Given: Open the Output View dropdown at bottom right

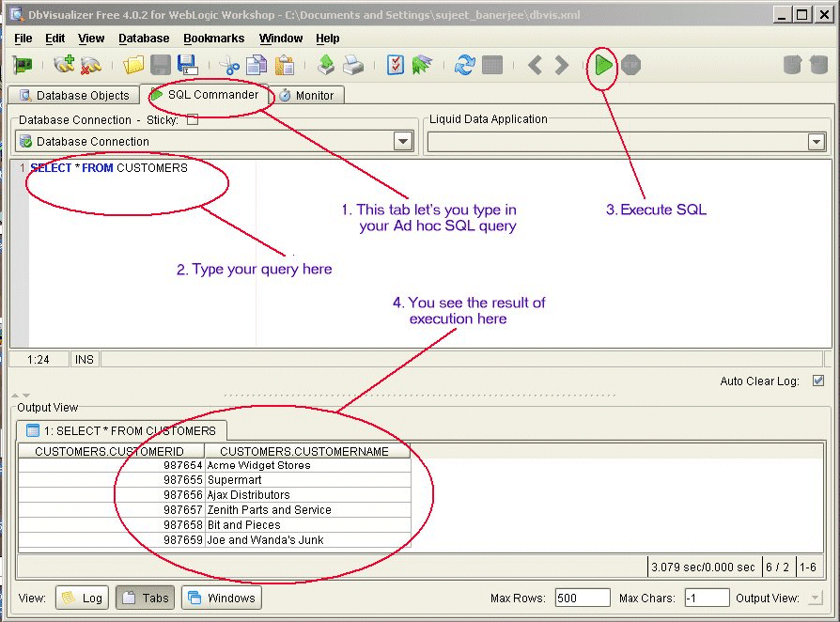Looking at the screenshot, I should 816,598.
